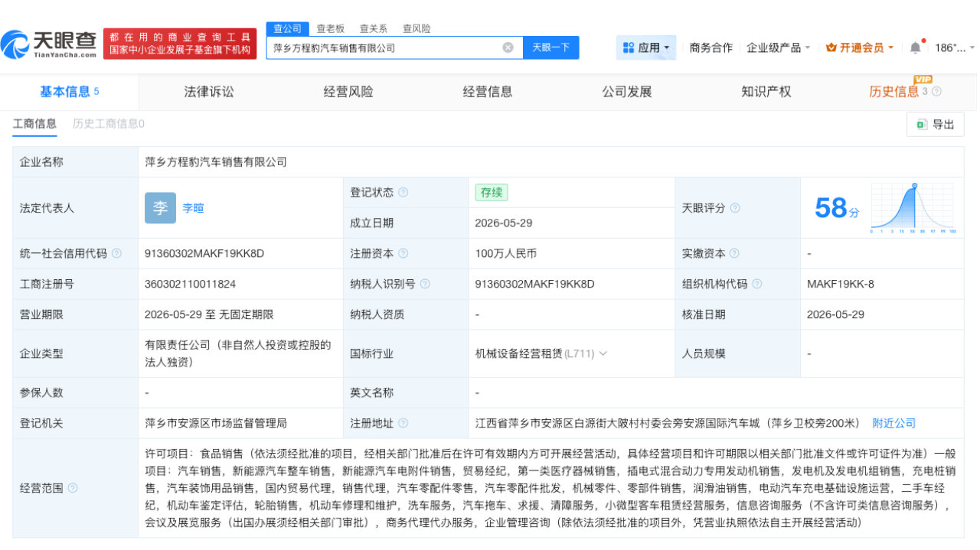The height and width of the screenshot is (550, 980).
Task: Click the help icon beside 历史信息 tab
Action: tap(936, 92)
